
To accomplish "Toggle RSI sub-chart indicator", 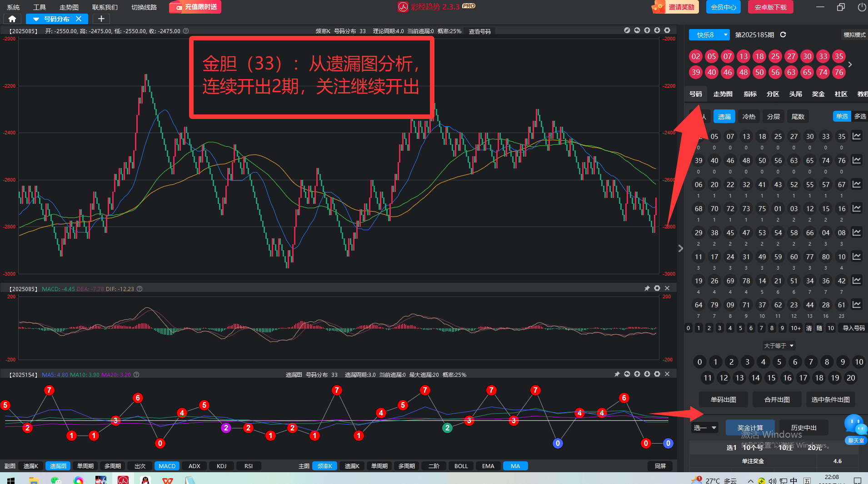I will coord(249,466).
